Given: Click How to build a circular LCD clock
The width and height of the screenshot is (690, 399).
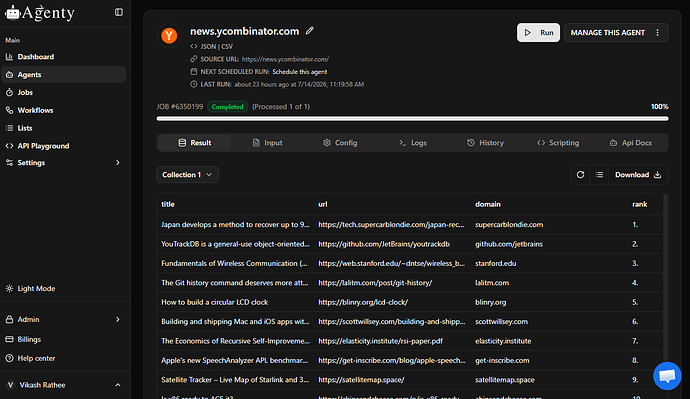Looking at the screenshot, I should 214,302.
